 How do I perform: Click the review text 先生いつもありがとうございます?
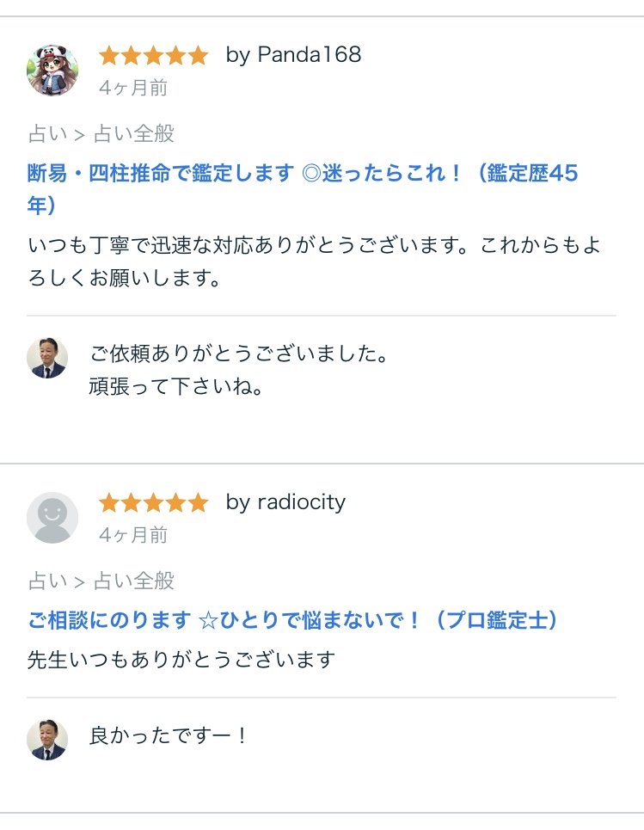(x=181, y=660)
